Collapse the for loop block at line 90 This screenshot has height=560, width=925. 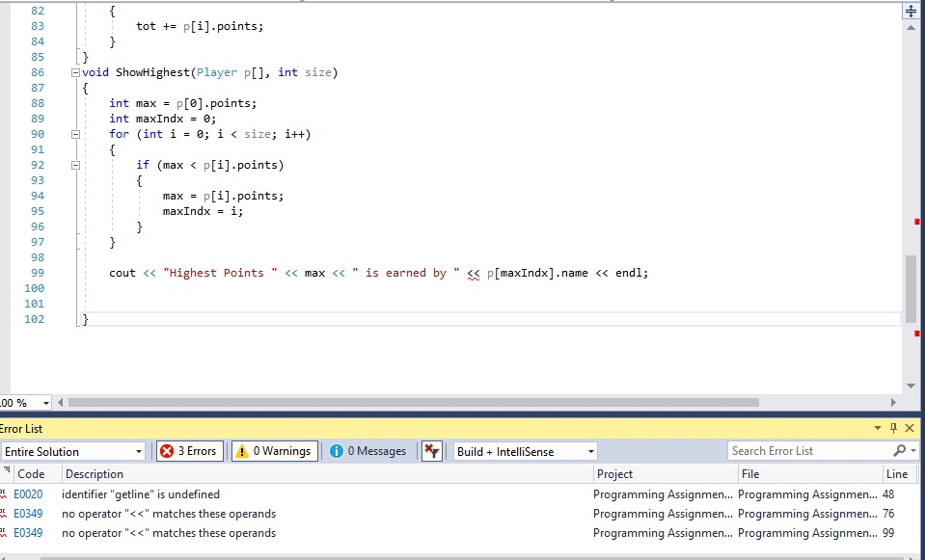[x=75, y=134]
